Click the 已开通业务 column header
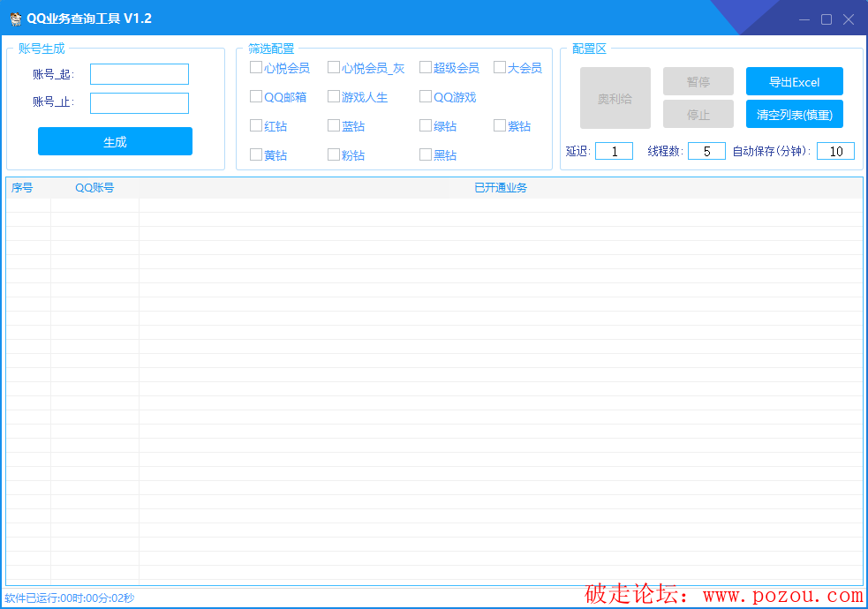Viewport: 868px width, 609px height. tap(501, 188)
